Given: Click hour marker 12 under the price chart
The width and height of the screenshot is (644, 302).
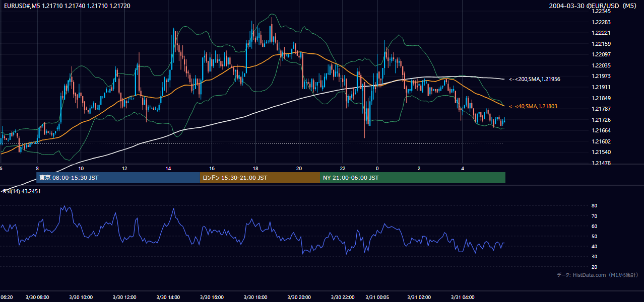Looking at the screenshot, I should click(124, 169).
